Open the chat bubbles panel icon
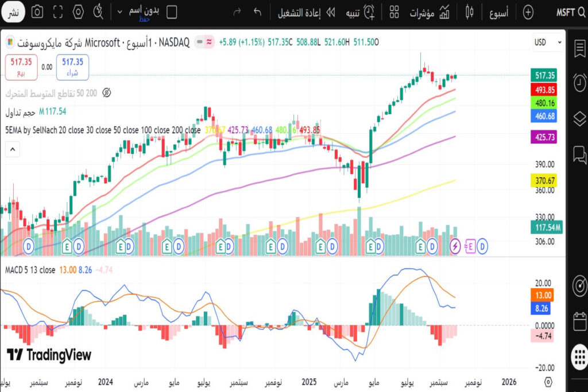 pos(579,154)
